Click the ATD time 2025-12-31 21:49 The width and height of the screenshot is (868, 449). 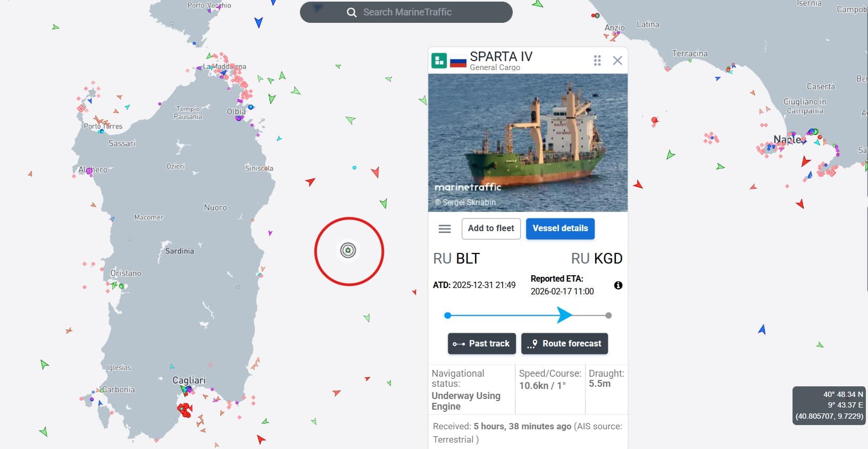(484, 285)
